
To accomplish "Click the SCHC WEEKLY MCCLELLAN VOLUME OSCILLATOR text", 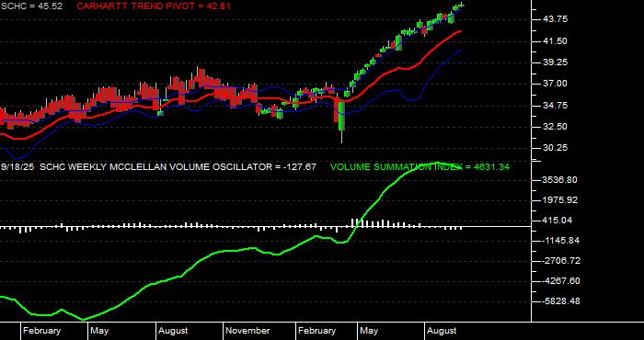I will click(x=155, y=167).
